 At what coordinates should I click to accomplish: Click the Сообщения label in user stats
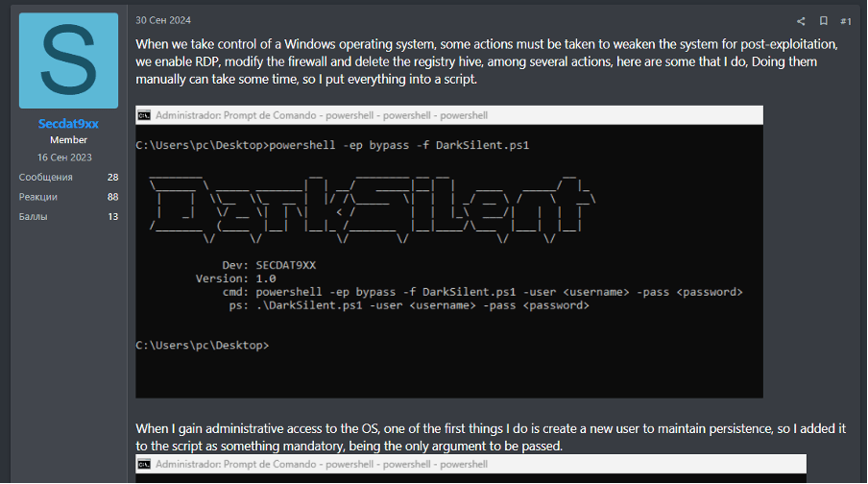(46, 178)
